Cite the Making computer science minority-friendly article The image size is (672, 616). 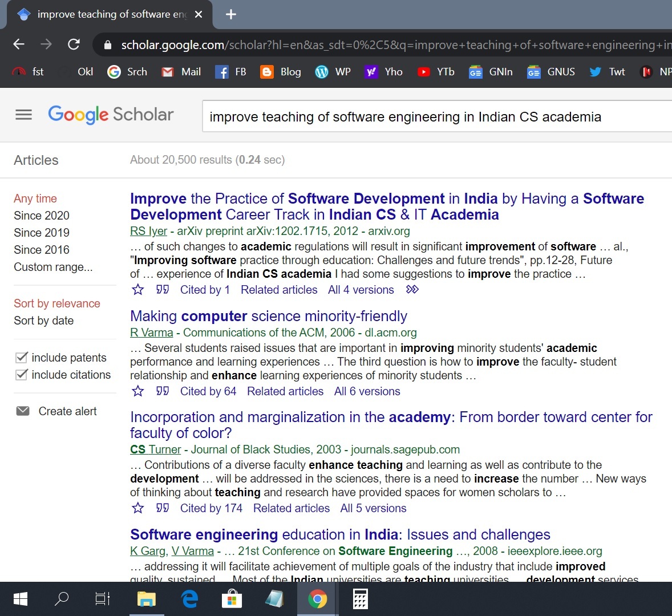click(x=163, y=391)
